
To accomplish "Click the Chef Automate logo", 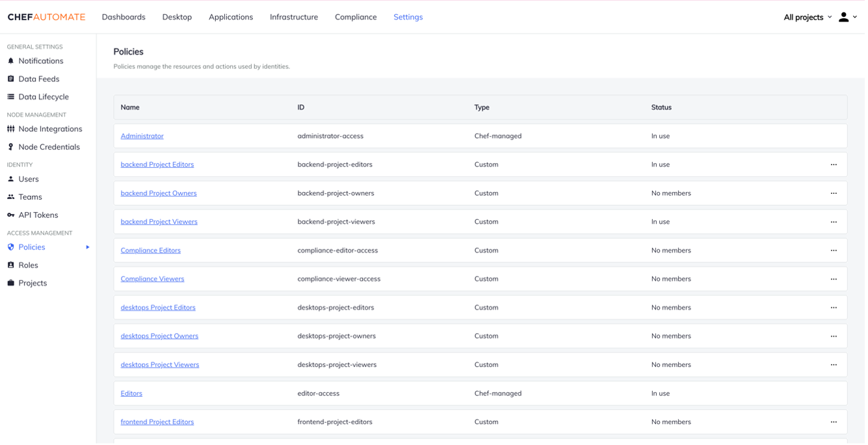I will [x=46, y=17].
